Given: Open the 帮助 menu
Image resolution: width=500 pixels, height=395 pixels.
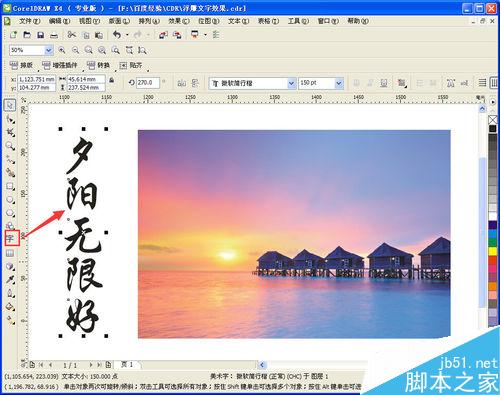Looking at the screenshot, I should click(x=358, y=21).
